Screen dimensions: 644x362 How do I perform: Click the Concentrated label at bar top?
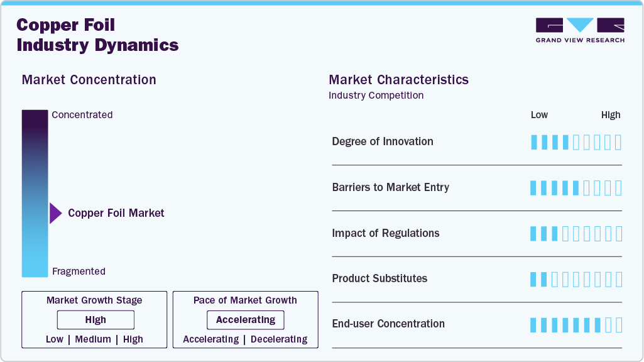click(82, 115)
